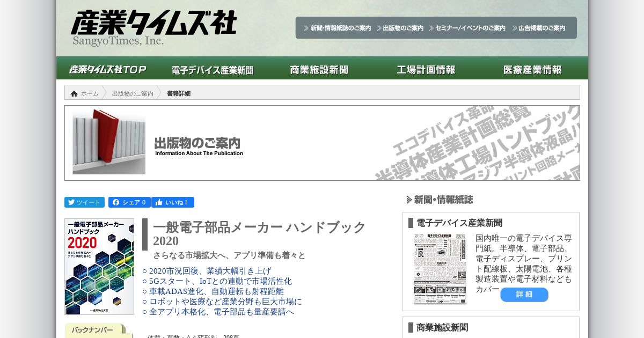Open the newspaper thumbnail in sidebar

click(x=440, y=269)
